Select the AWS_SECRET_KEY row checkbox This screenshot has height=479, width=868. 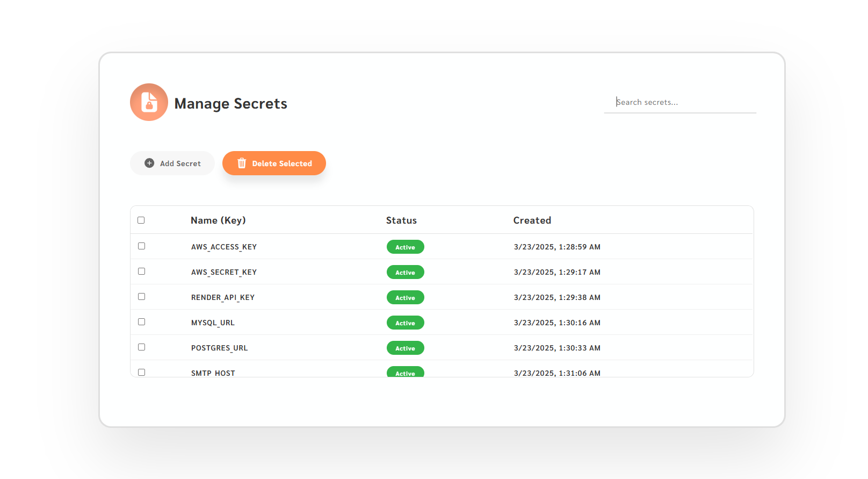click(x=142, y=271)
